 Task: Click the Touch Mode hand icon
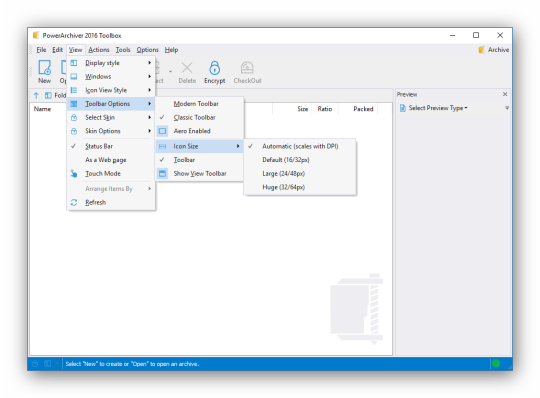pyautogui.click(x=74, y=174)
